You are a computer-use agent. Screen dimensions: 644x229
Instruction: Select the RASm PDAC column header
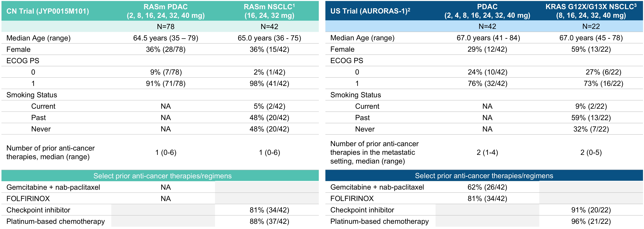(165, 11)
